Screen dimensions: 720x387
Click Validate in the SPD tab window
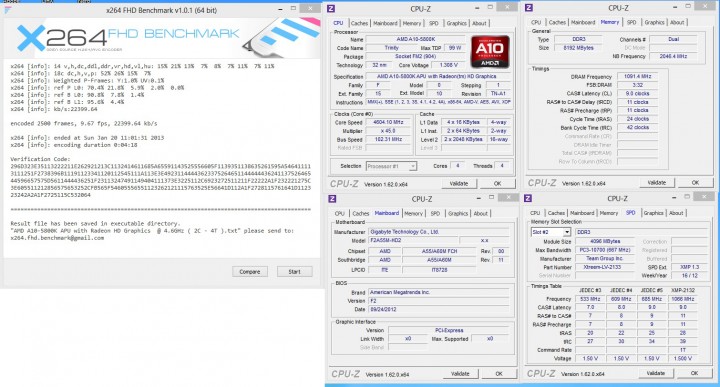coord(656,373)
